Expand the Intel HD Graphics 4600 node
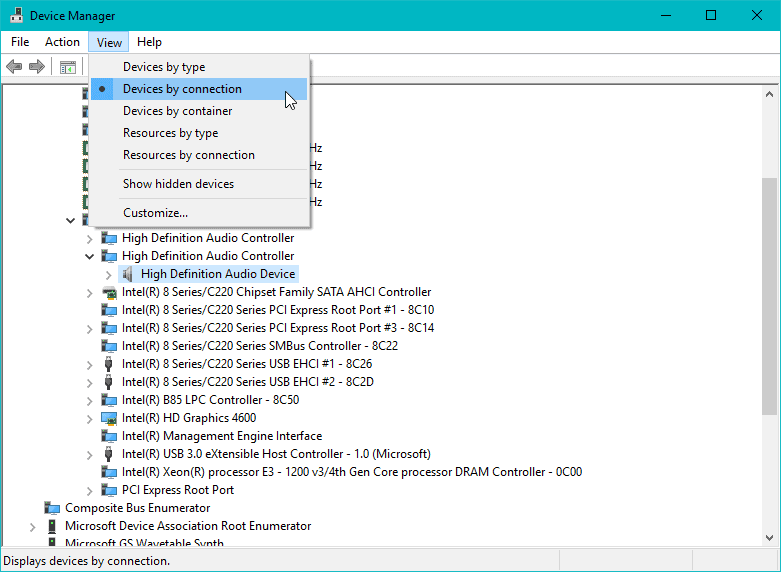Screen dimensions: 781x572 [x=90, y=419]
